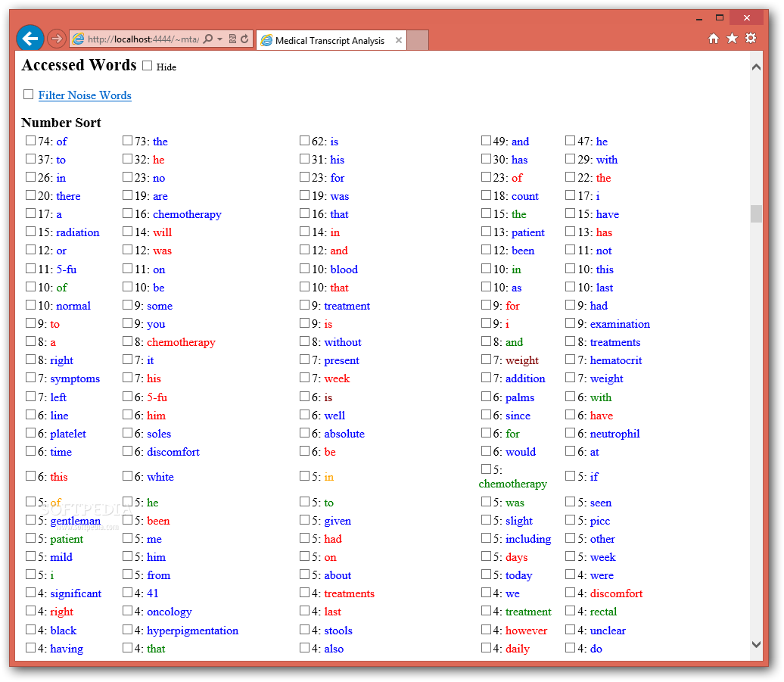Open the address bar dropdown arrow
784x682 pixels.
219,39
